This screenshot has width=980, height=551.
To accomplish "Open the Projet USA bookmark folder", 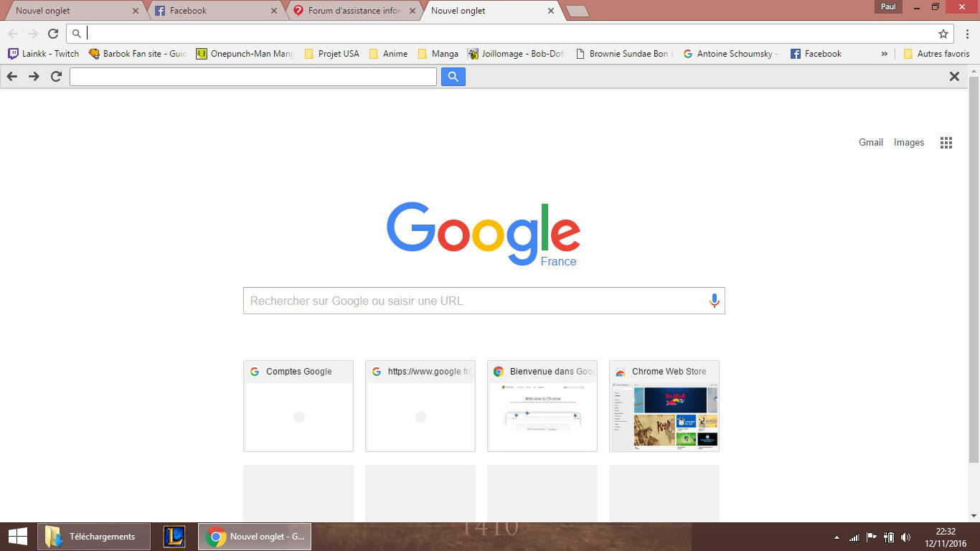I will 331,54.
